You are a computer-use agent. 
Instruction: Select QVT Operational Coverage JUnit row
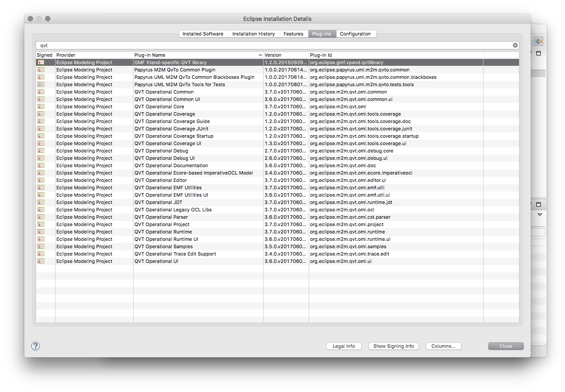[x=278, y=129]
